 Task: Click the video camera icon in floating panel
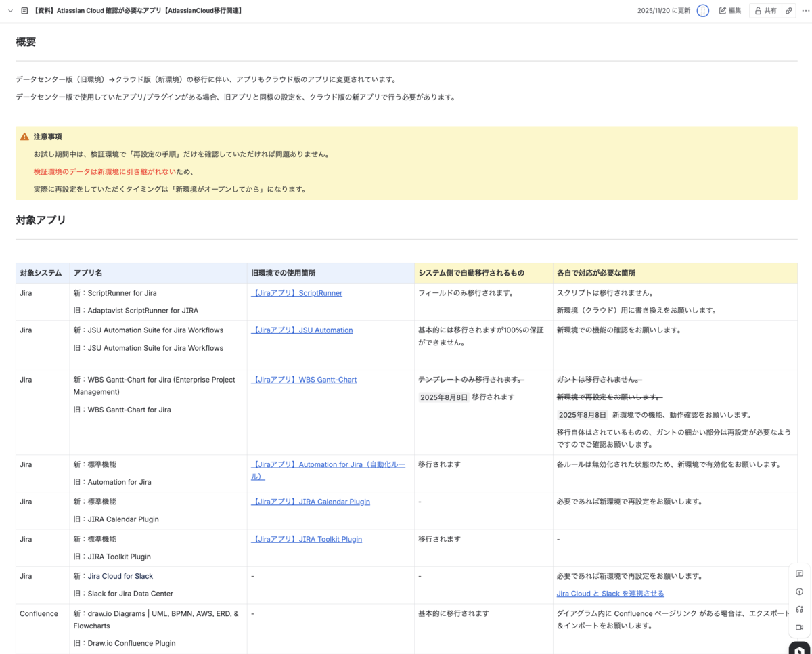pos(799,627)
